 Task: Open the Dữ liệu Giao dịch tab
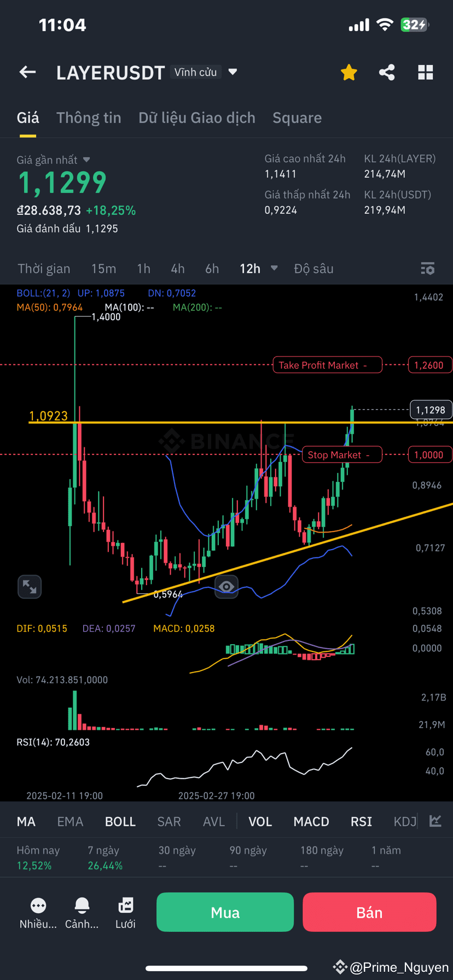(x=197, y=118)
